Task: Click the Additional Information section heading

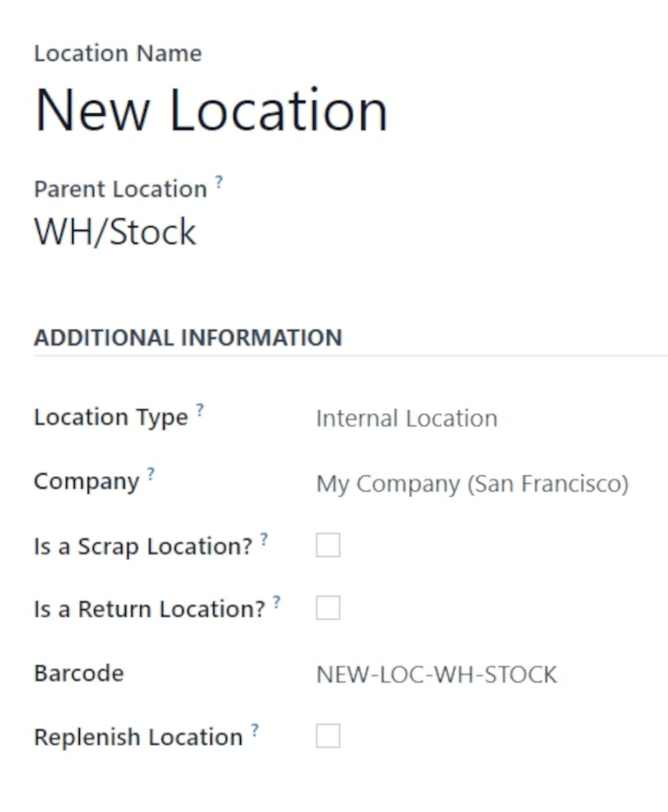Action: coord(188,338)
